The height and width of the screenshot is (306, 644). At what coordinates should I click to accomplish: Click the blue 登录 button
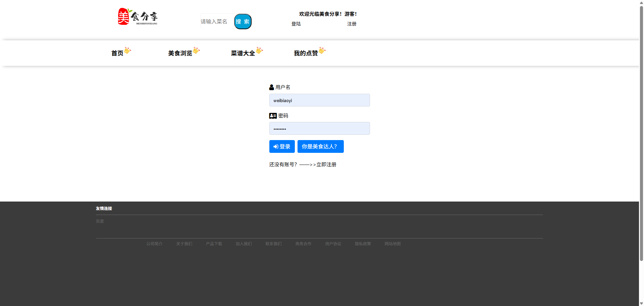282,146
